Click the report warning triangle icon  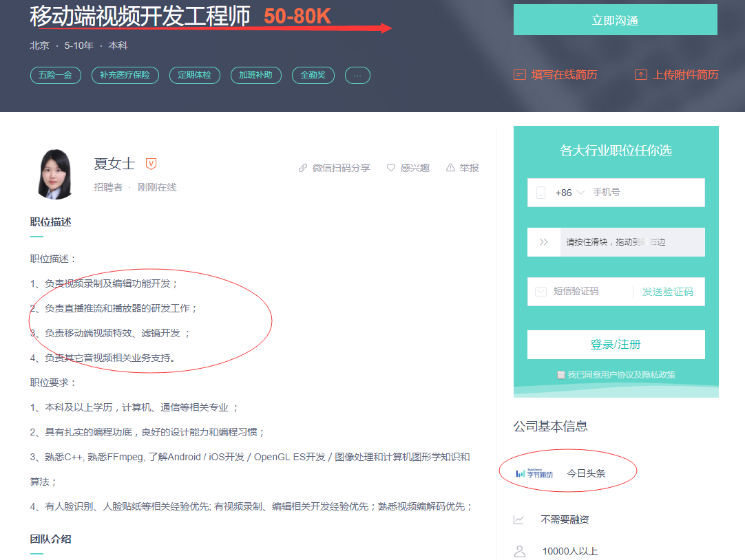450,168
